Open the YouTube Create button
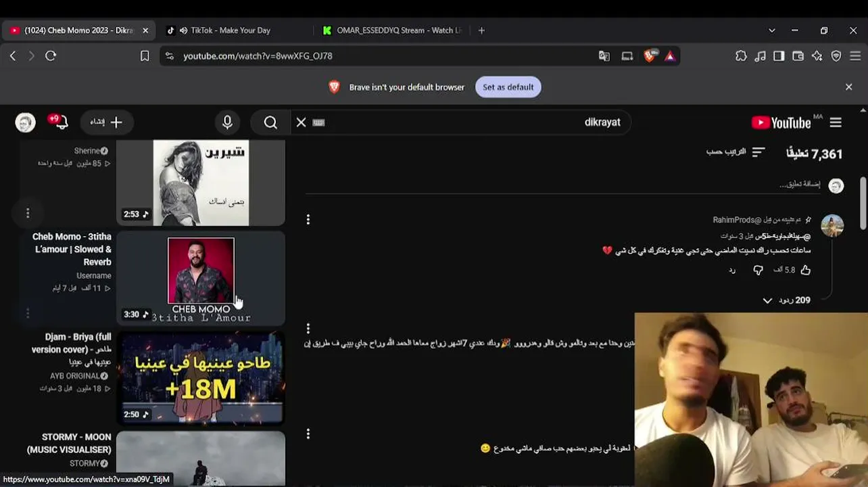Viewport: 868px width, 487px height. (107, 122)
